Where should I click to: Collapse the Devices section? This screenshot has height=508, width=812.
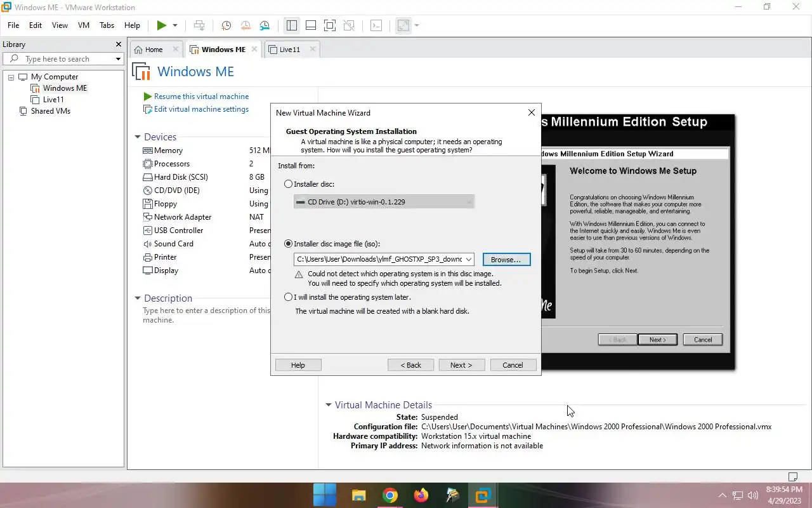(x=137, y=137)
